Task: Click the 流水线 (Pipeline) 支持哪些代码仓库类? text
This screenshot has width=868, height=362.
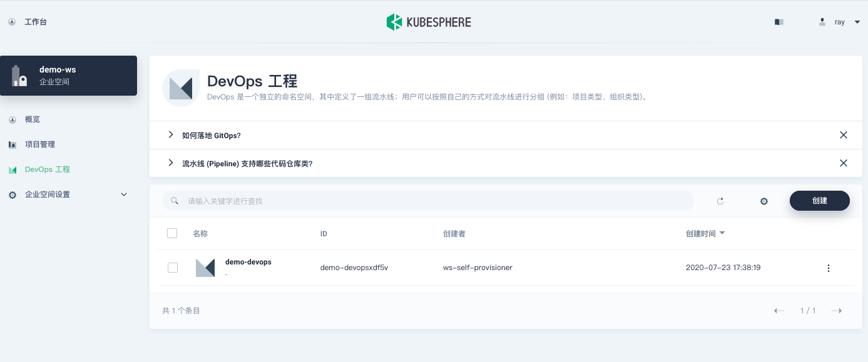Action: click(x=247, y=164)
